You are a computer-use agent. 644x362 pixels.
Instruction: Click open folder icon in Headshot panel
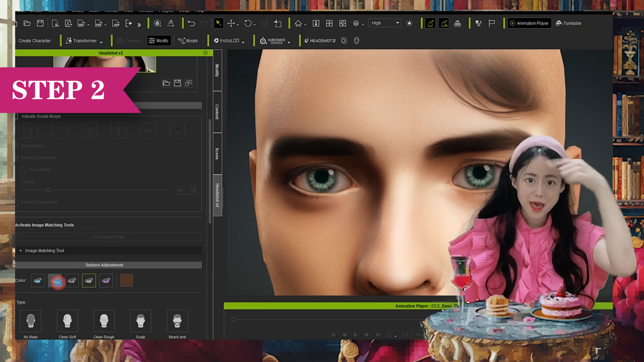(x=166, y=83)
